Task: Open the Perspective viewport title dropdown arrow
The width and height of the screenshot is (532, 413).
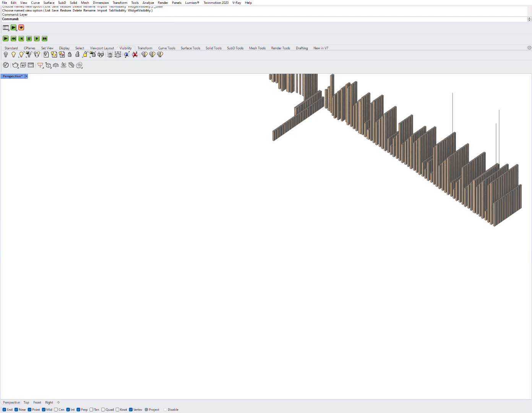Action: click(x=26, y=76)
